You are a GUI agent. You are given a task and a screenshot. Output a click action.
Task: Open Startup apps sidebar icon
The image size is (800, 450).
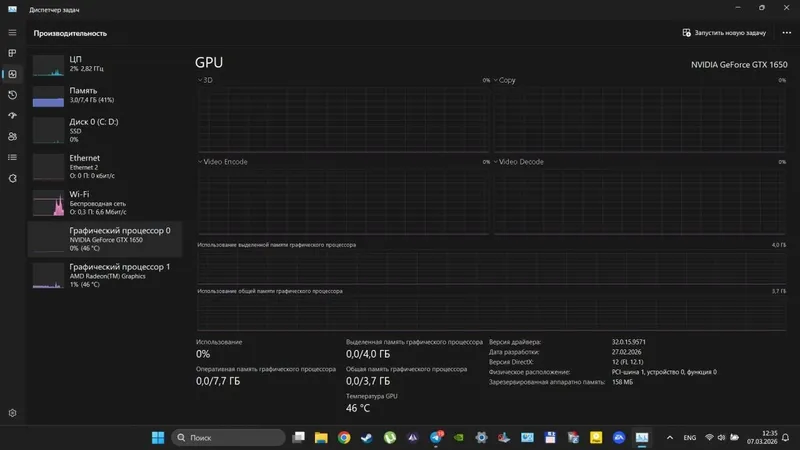[x=12, y=116]
